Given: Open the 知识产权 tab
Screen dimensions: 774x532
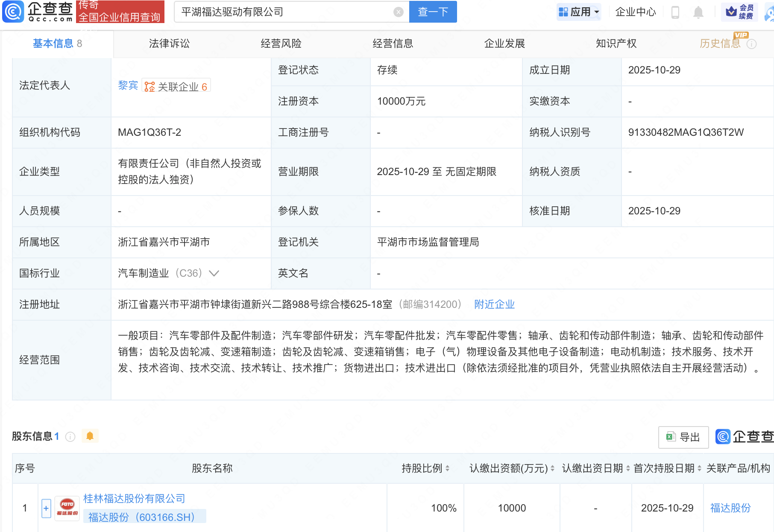Looking at the screenshot, I should 616,44.
